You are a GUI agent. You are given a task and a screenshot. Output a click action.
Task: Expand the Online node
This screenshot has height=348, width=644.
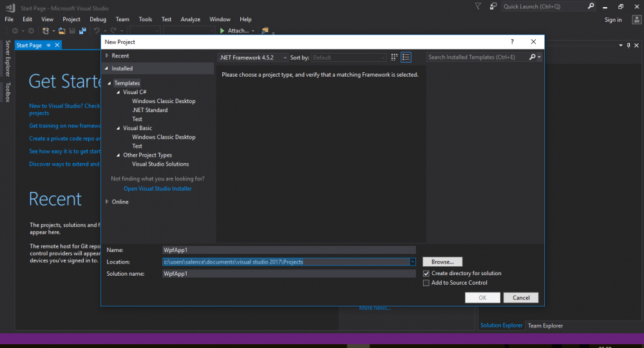(x=107, y=202)
